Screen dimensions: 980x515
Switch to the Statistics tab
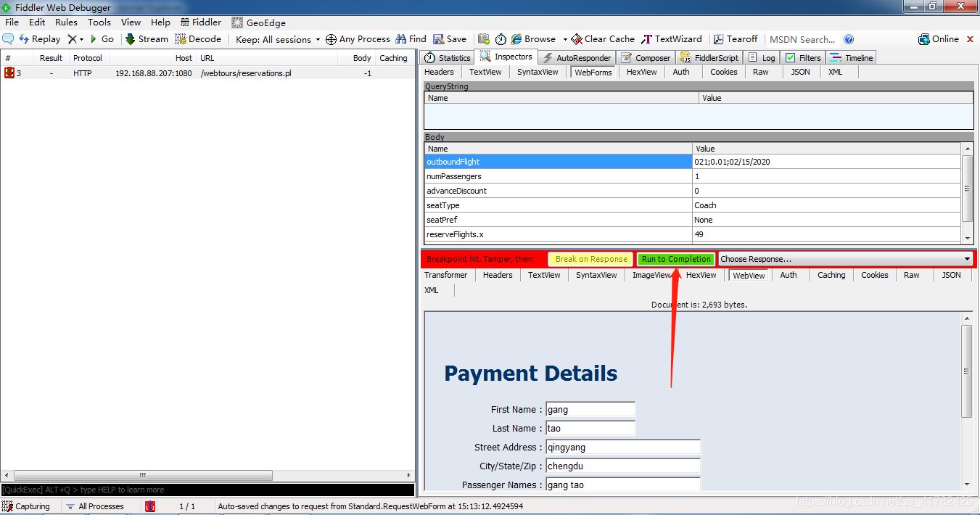448,57
